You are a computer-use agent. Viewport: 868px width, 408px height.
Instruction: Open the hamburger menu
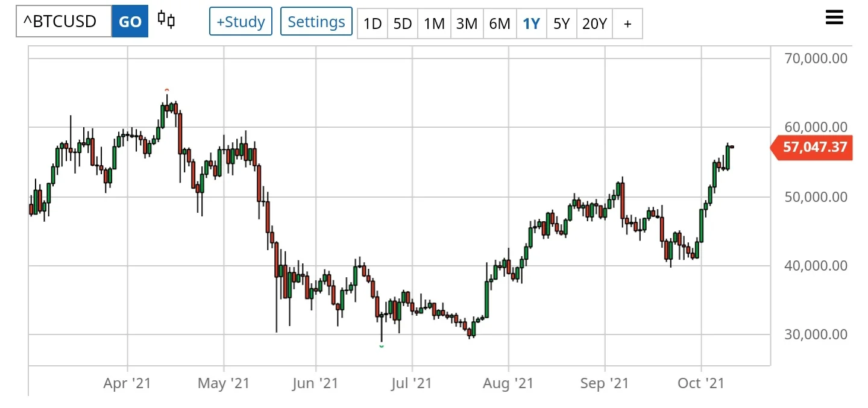coord(834,18)
